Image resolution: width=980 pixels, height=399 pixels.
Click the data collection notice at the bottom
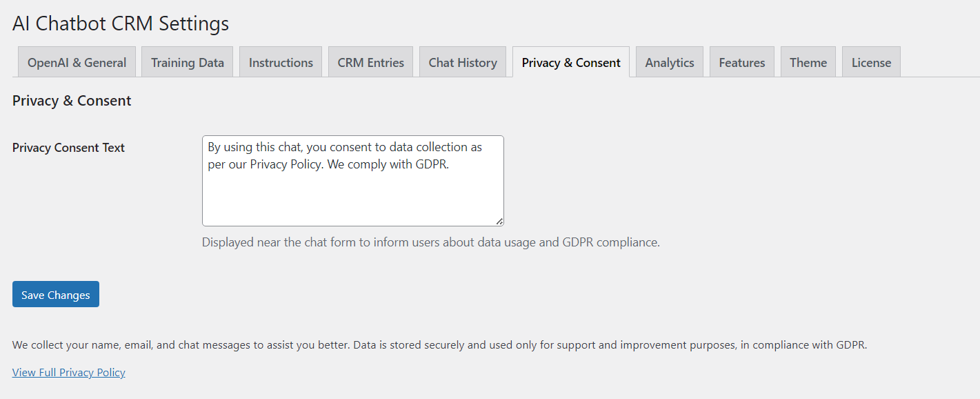tap(439, 344)
